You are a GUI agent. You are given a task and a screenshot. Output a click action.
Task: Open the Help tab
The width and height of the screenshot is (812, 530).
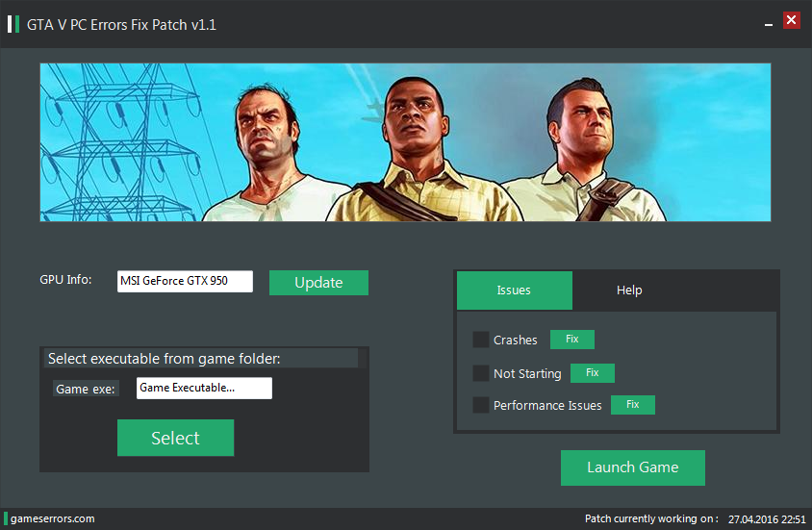pyautogui.click(x=629, y=290)
